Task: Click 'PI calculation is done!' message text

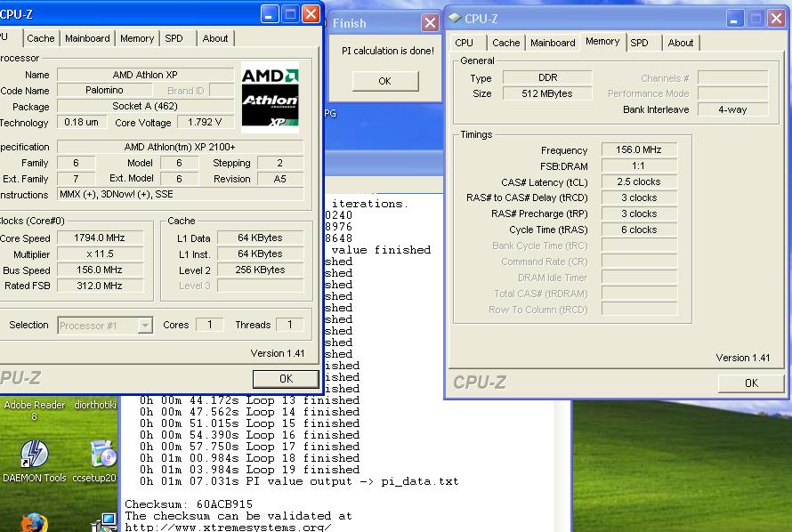Action: (388, 51)
